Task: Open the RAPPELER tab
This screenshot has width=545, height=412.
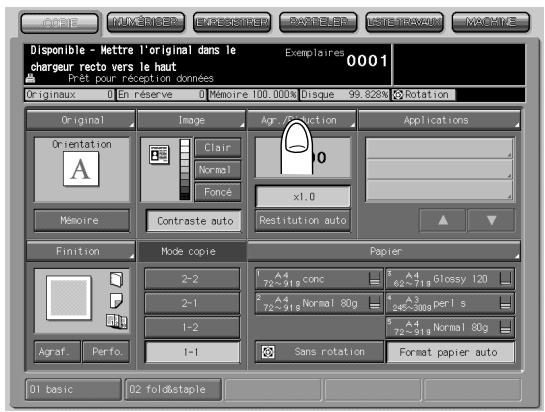Action: (318, 22)
